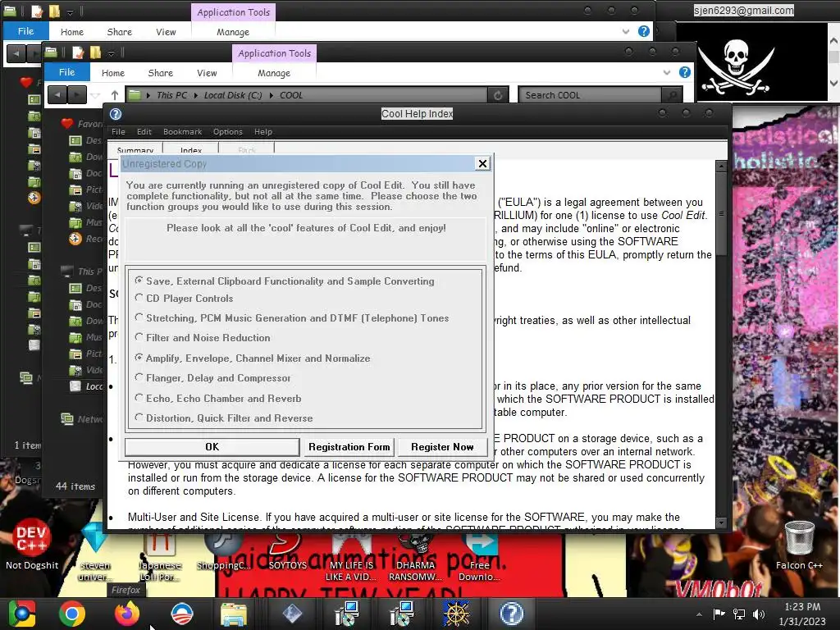
Task: Choose Distortion, Quick Filter and Reverse
Action: [x=139, y=418]
